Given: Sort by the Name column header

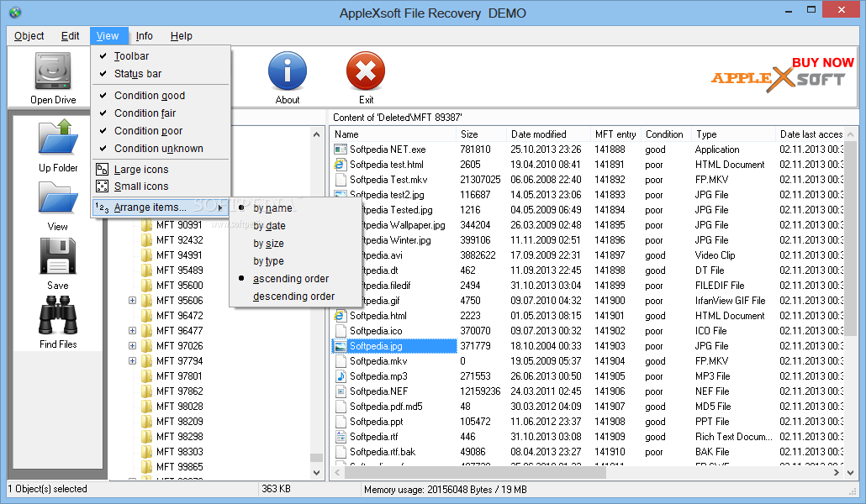Looking at the screenshot, I should (393, 134).
